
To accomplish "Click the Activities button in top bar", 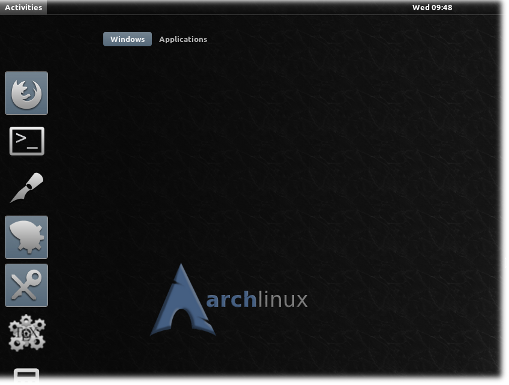I will (x=23, y=7).
